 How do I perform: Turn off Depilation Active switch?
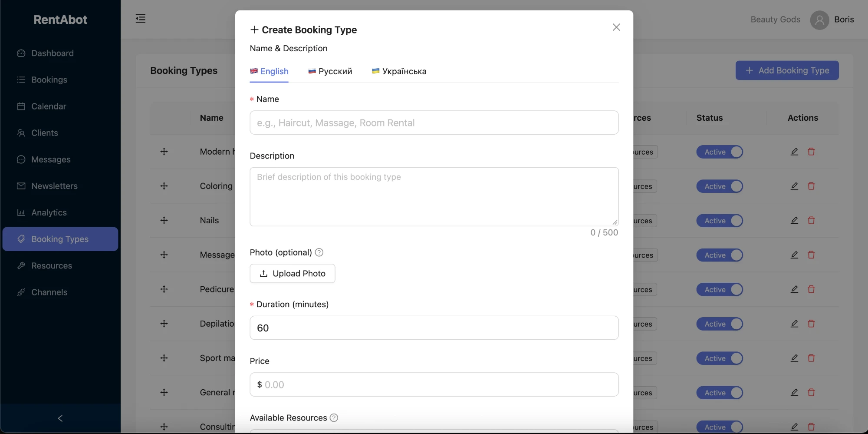pyautogui.click(x=720, y=324)
